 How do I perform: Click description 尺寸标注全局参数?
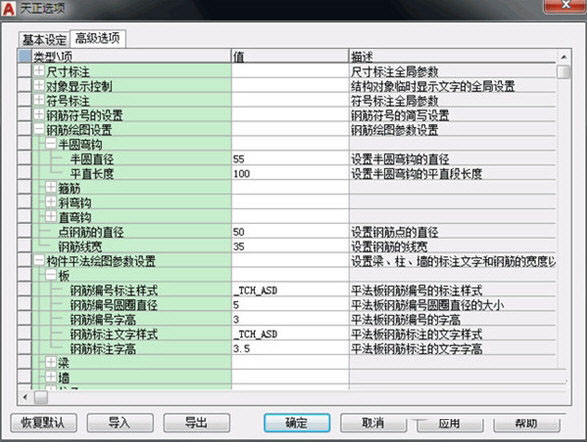pos(395,71)
